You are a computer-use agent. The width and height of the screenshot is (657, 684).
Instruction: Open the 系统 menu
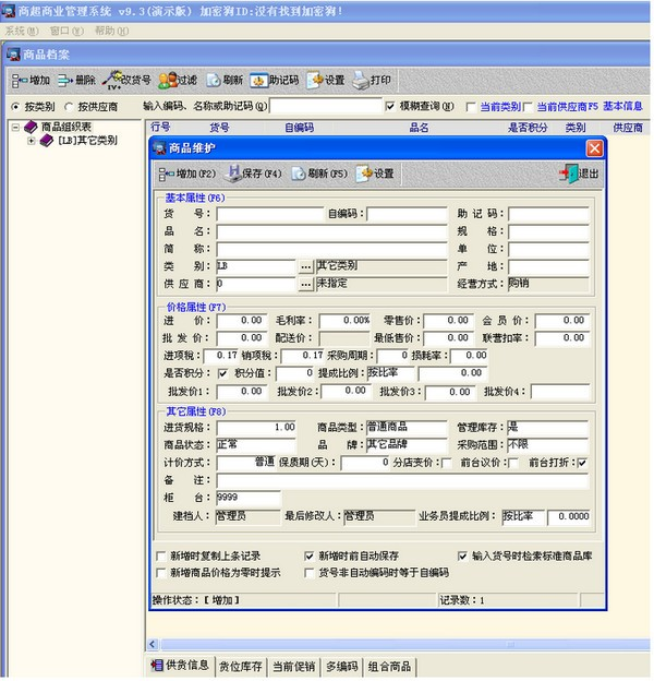click(21, 31)
